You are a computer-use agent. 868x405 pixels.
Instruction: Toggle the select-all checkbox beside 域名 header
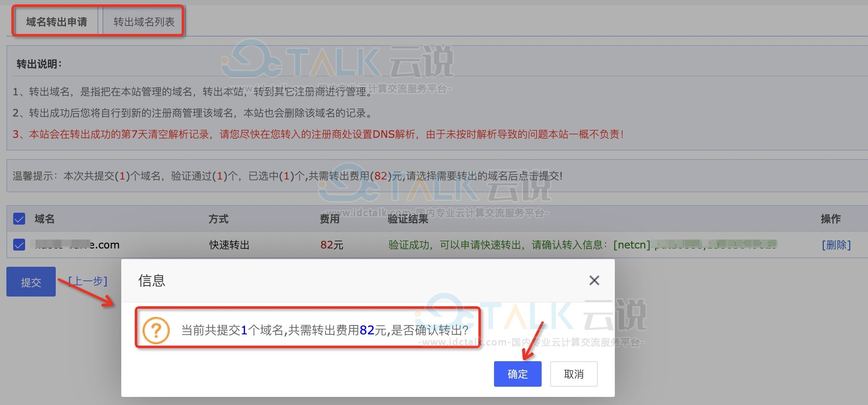[x=19, y=219]
